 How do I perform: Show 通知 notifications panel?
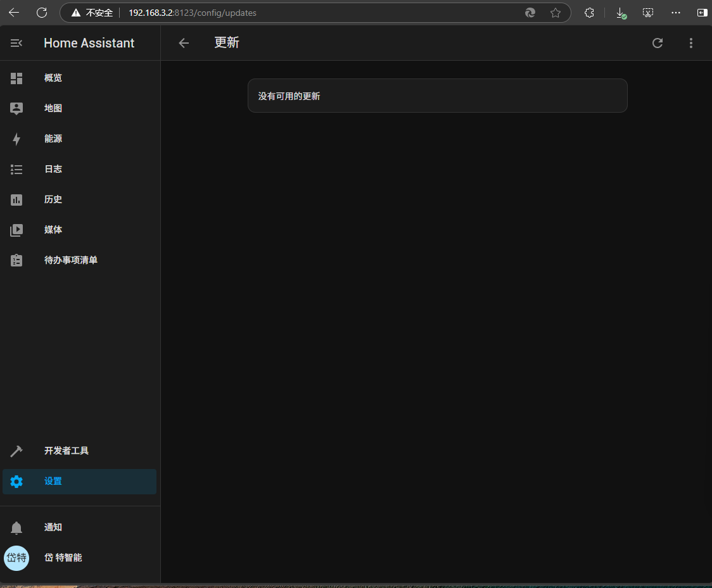[53, 527]
